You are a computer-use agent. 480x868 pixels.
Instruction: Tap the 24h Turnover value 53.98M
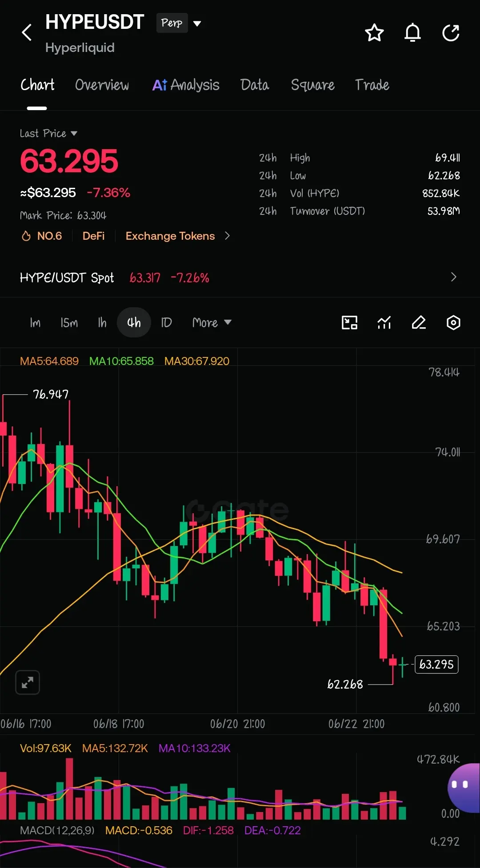pos(444,211)
